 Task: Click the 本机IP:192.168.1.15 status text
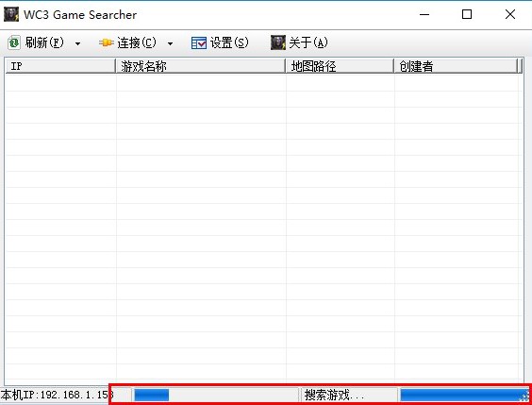[x=57, y=396]
